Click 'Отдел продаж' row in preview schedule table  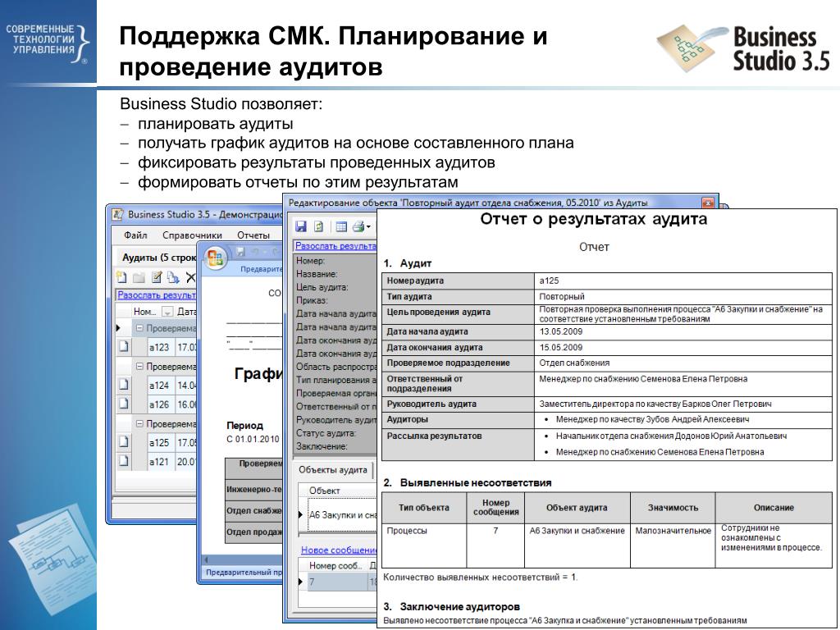(254, 532)
